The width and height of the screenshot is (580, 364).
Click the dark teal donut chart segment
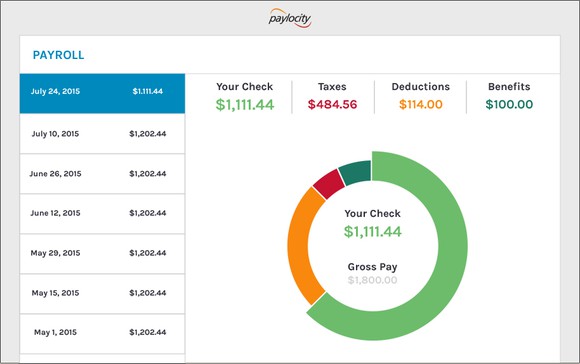click(357, 172)
